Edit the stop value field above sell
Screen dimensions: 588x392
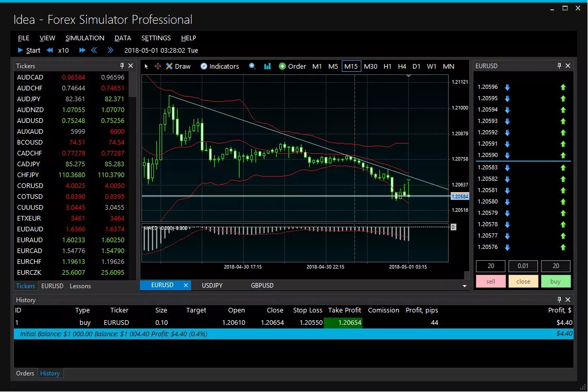click(490, 266)
